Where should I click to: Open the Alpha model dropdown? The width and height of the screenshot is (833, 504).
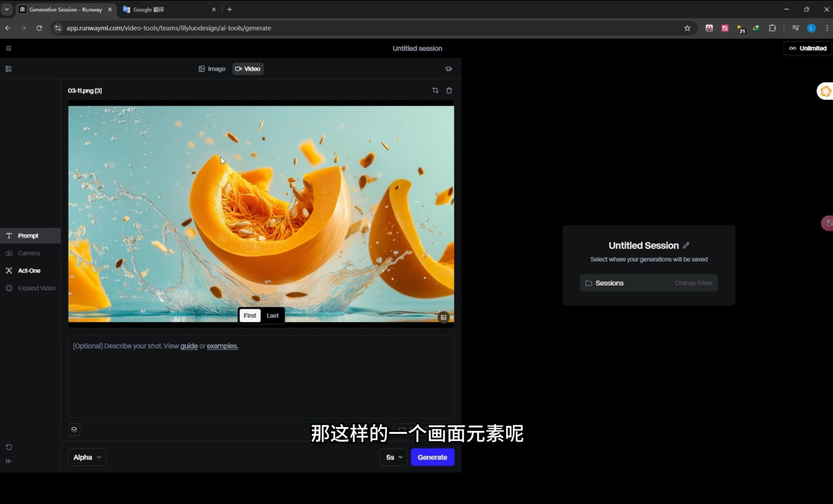click(87, 457)
